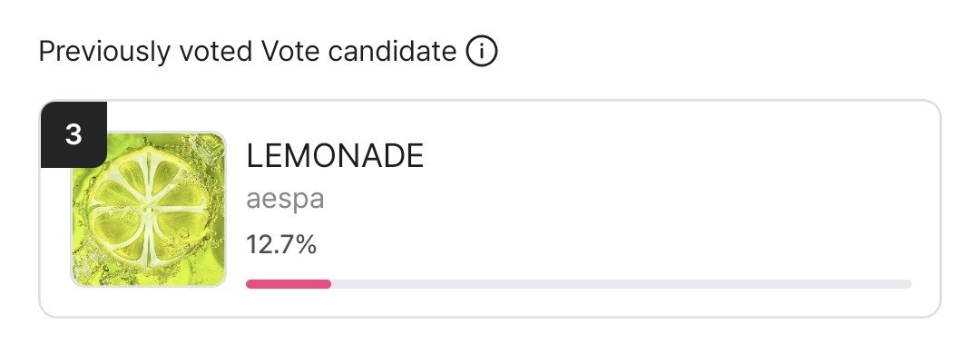Click the word "Vote" before candidate
Screen dimensions: 980x364
(289, 51)
